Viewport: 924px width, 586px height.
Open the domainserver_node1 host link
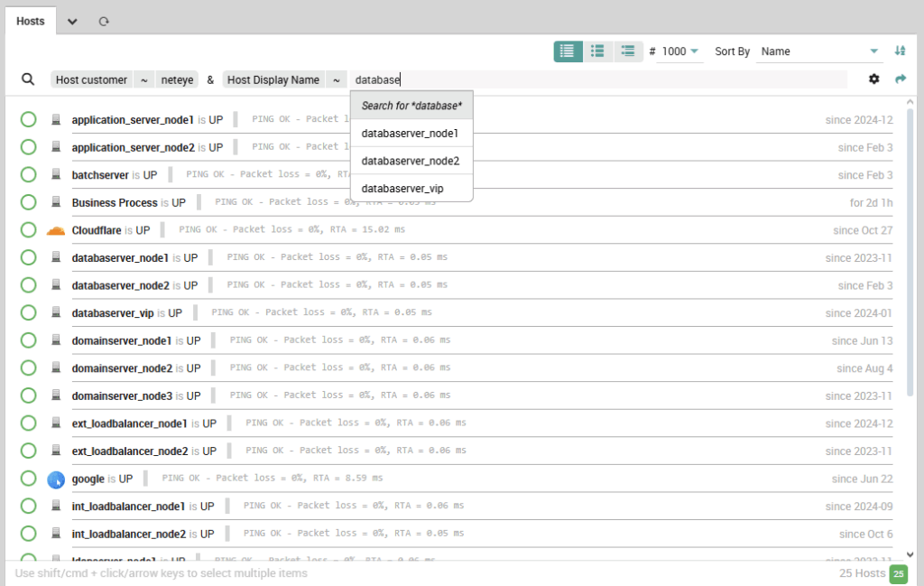pyautogui.click(x=122, y=340)
